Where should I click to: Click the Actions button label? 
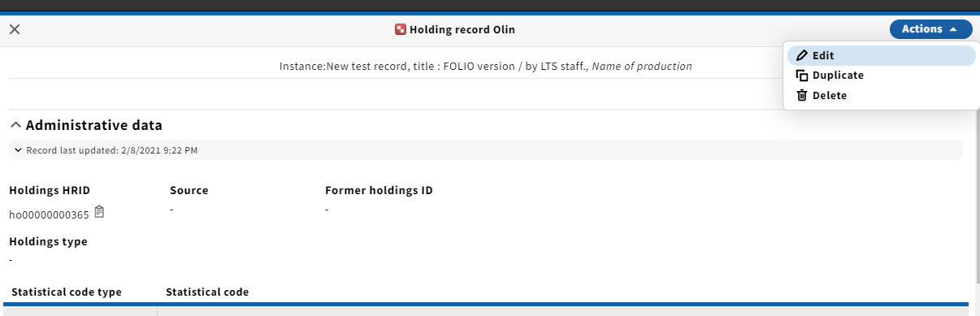point(921,29)
